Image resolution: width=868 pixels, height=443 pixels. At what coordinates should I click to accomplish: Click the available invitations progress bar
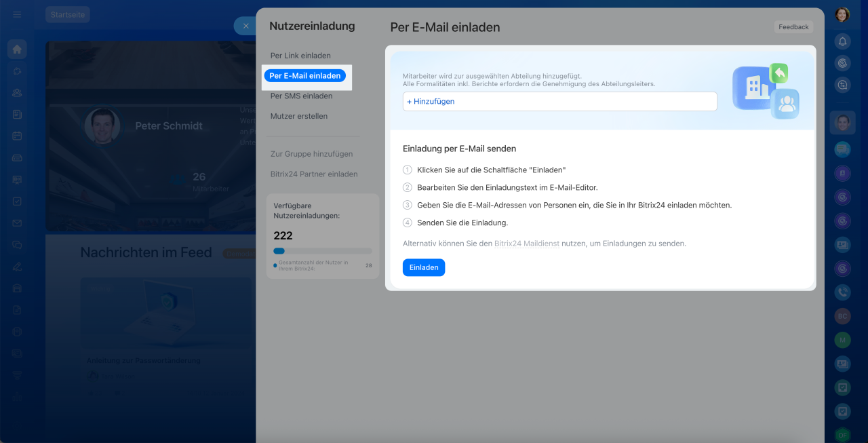(x=322, y=251)
